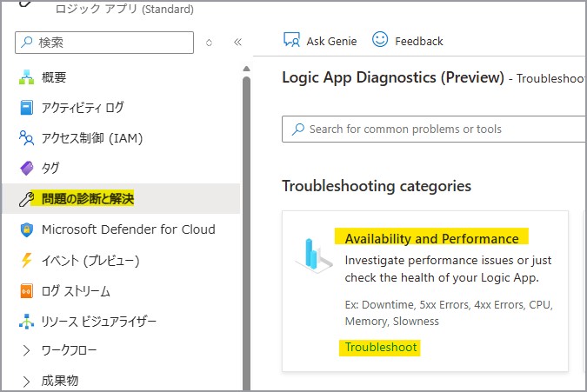Toggle the sidebar search expand/collapse arrows
Viewport: 587px width, 392px height.
tap(209, 42)
